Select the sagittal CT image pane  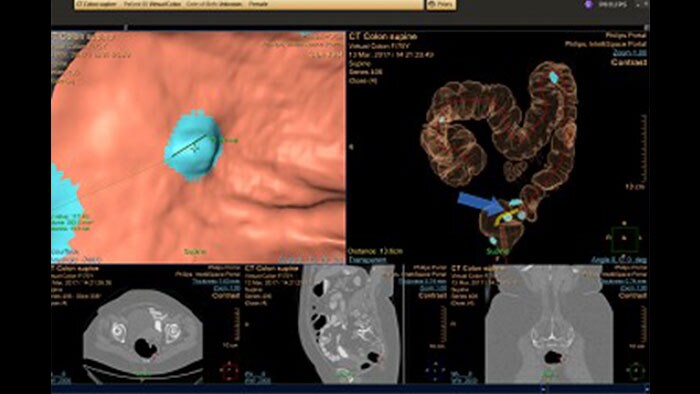tap(325, 324)
